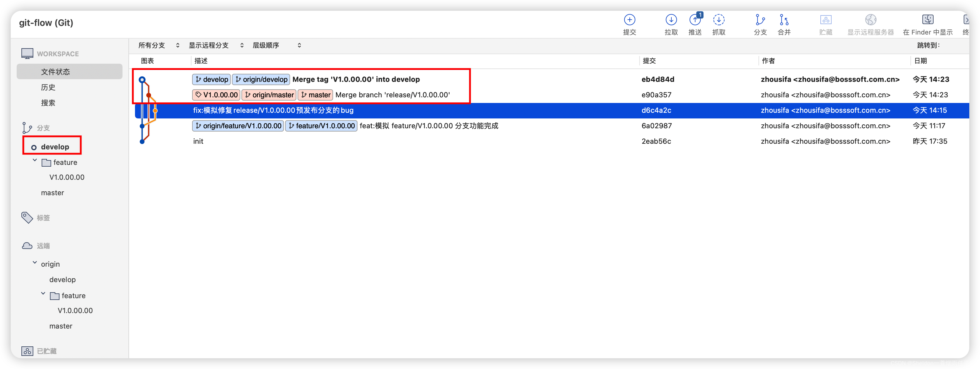The height and width of the screenshot is (369, 980).
Task: Open the All branches (所有分支) dropdown
Action: point(159,45)
